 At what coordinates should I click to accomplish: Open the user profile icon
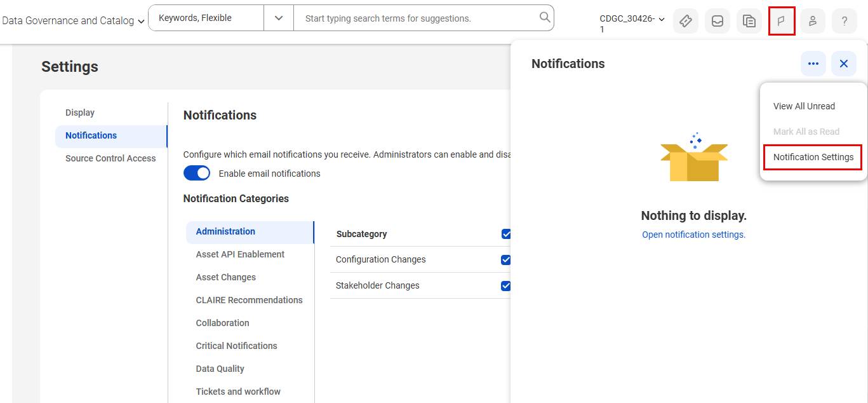coord(813,21)
